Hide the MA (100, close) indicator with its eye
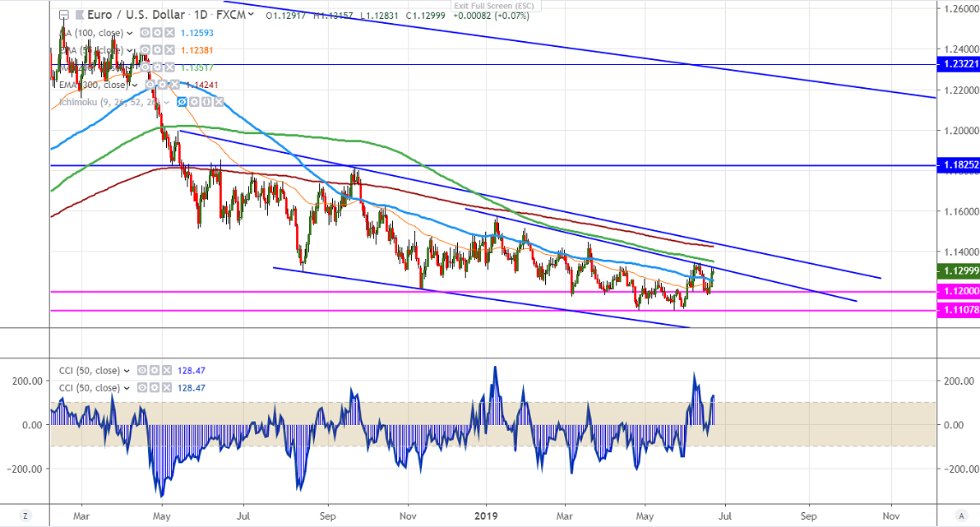This screenshot has width=980, height=527. pyautogui.click(x=145, y=33)
